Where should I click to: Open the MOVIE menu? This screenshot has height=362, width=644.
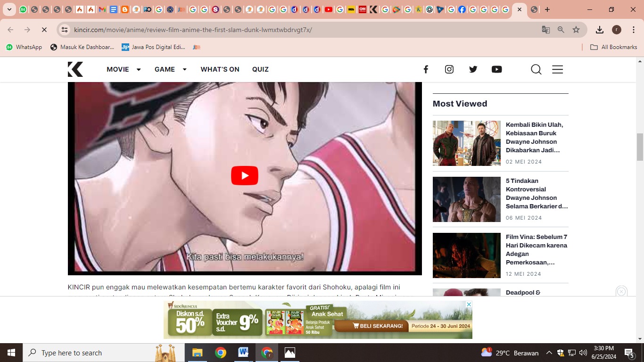[118, 69]
